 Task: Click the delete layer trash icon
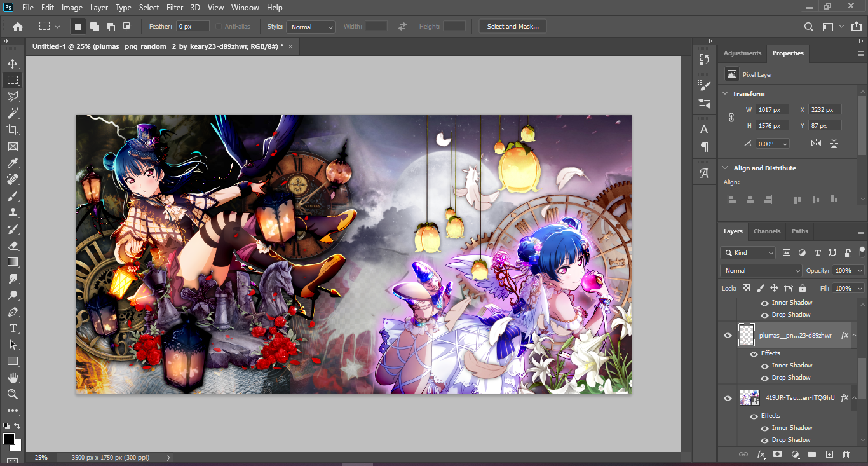tap(846, 455)
